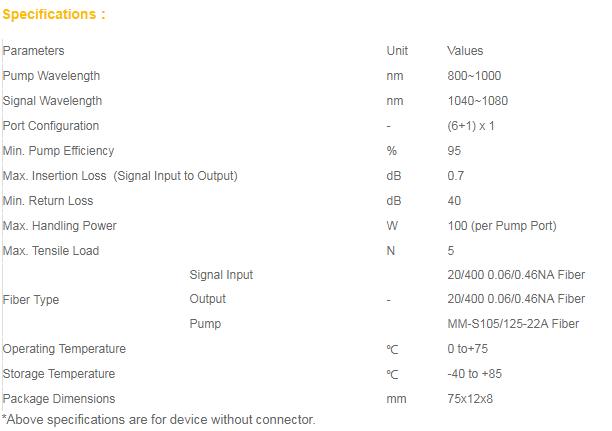Viewport: 612px width, 431px height.
Task: Select the Signal Input fiber sub-label
Action: click(x=221, y=275)
